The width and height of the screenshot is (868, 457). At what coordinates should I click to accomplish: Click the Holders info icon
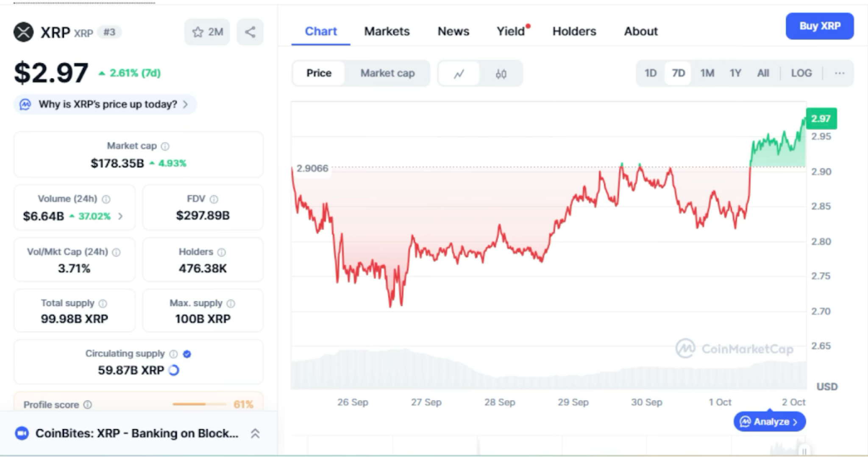(221, 252)
